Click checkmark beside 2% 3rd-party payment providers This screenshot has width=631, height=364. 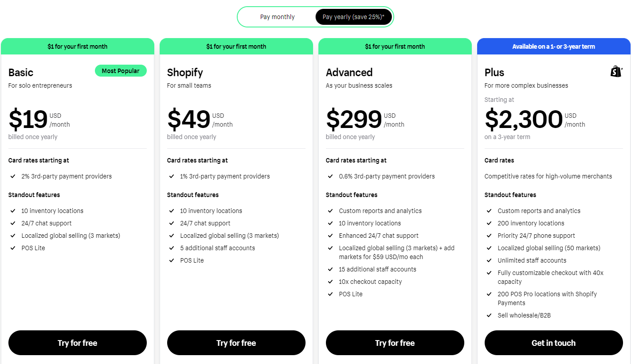point(13,176)
